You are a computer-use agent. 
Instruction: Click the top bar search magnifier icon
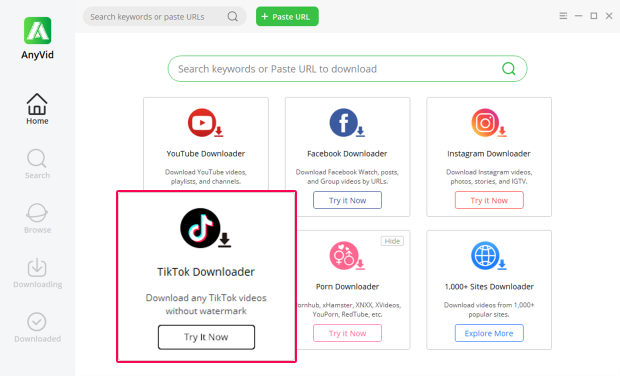tap(232, 17)
